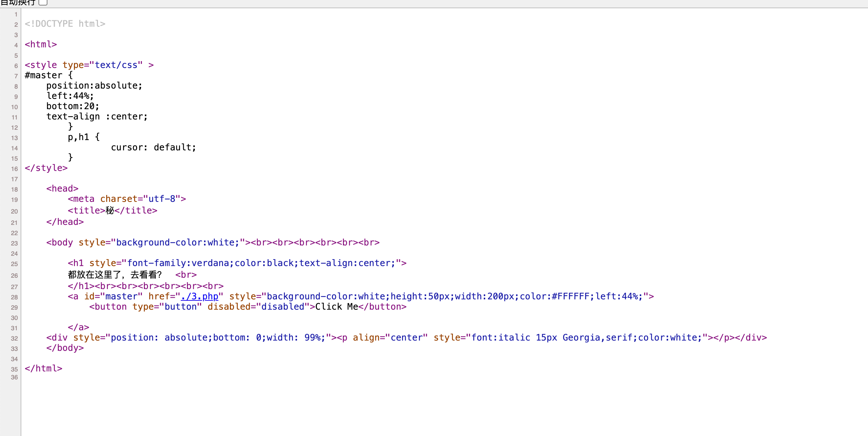
Task: Click the Click Me button text in source
Action: (x=336, y=307)
